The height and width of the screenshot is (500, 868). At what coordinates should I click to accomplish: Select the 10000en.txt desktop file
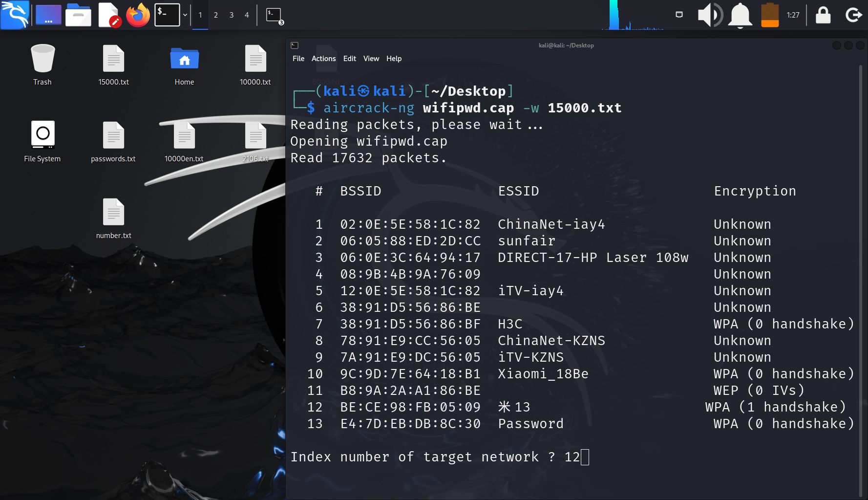pos(184,141)
